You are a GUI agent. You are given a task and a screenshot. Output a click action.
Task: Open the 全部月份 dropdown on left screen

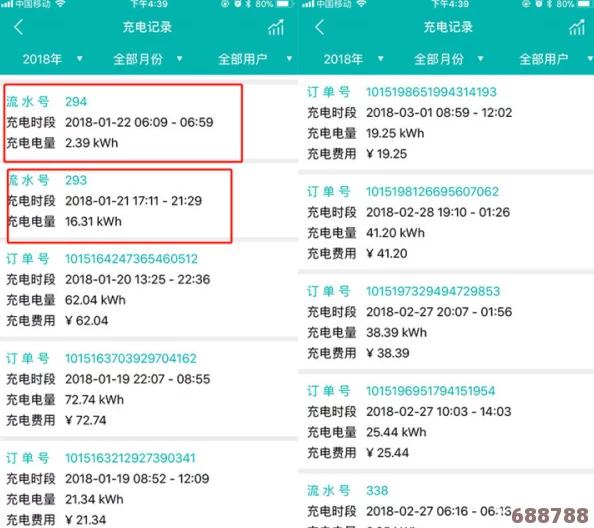(x=148, y=59)
